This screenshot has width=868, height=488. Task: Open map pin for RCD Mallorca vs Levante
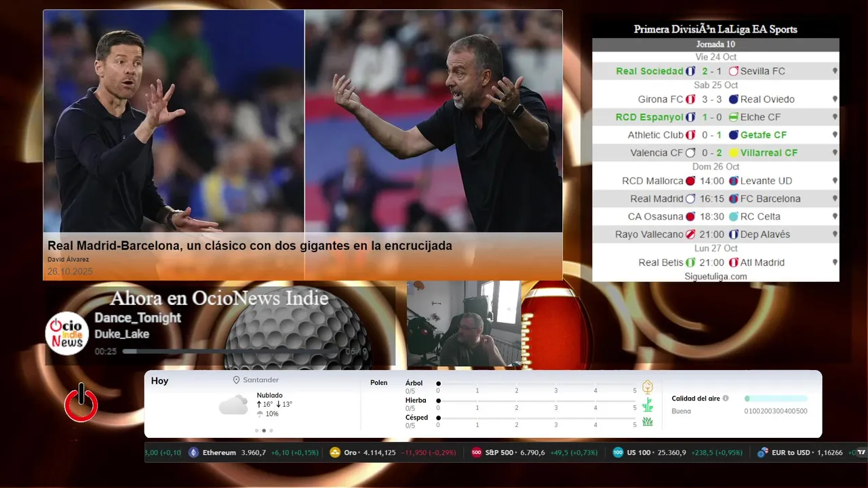point(835,181)
